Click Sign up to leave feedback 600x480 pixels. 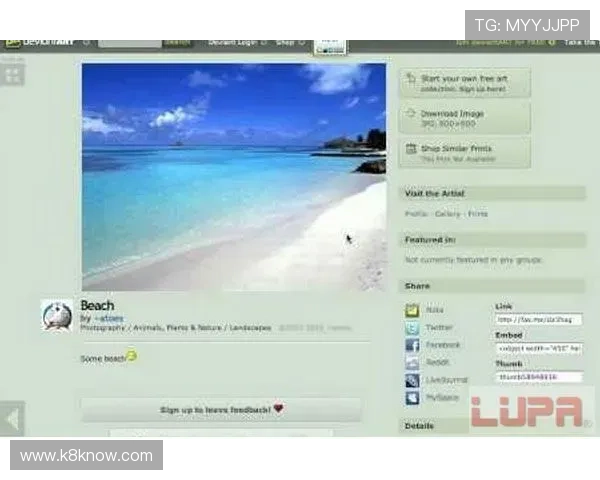click(221, 409)
